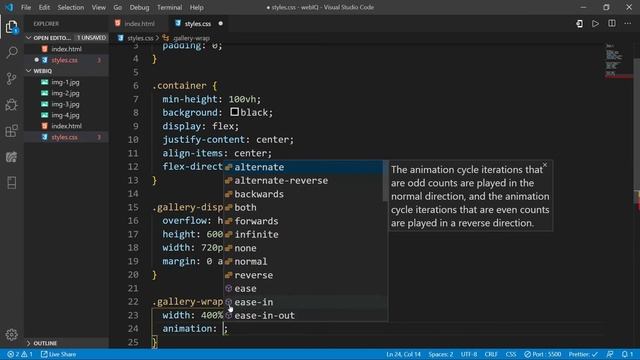Switch to the styles.css editor tab

click(x=198, y=24)
